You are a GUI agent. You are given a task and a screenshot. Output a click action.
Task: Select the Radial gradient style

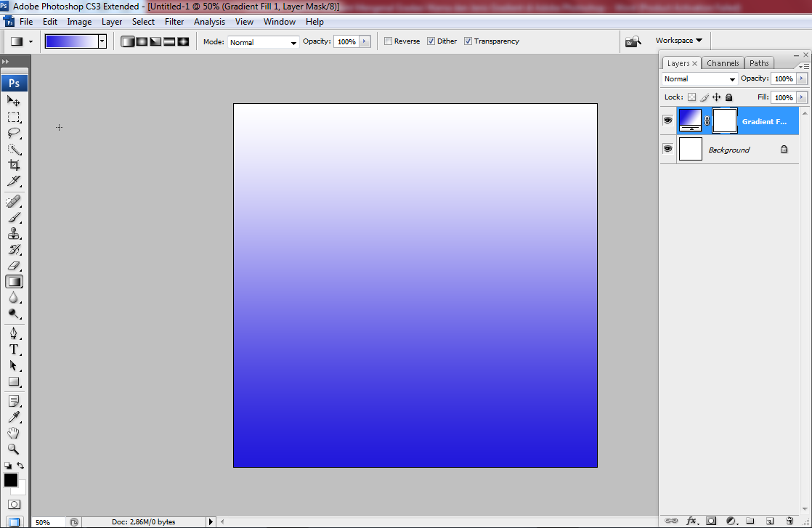coord(141,41)
